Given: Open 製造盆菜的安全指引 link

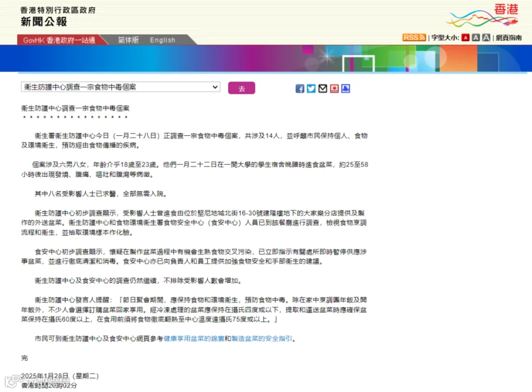Looking at the screenshot, I should pos(262,338).
